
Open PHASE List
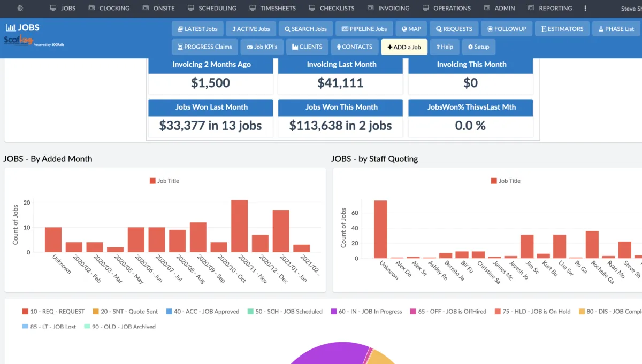pos(616,29)
